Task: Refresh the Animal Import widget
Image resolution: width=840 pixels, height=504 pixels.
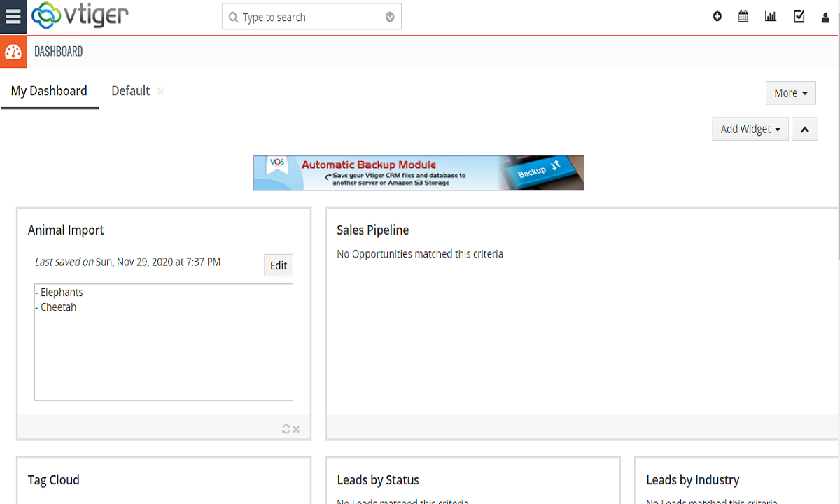Action: (286, 429)
